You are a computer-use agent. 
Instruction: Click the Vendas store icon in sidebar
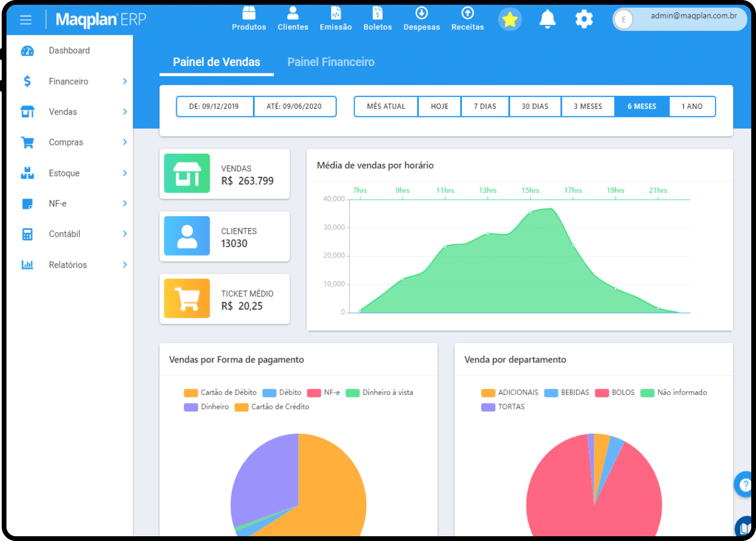(x=27, y=112)
